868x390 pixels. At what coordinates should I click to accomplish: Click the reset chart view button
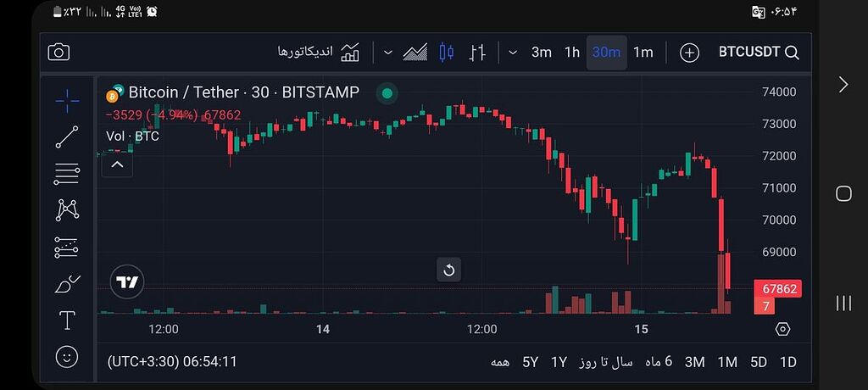point(449,270)
